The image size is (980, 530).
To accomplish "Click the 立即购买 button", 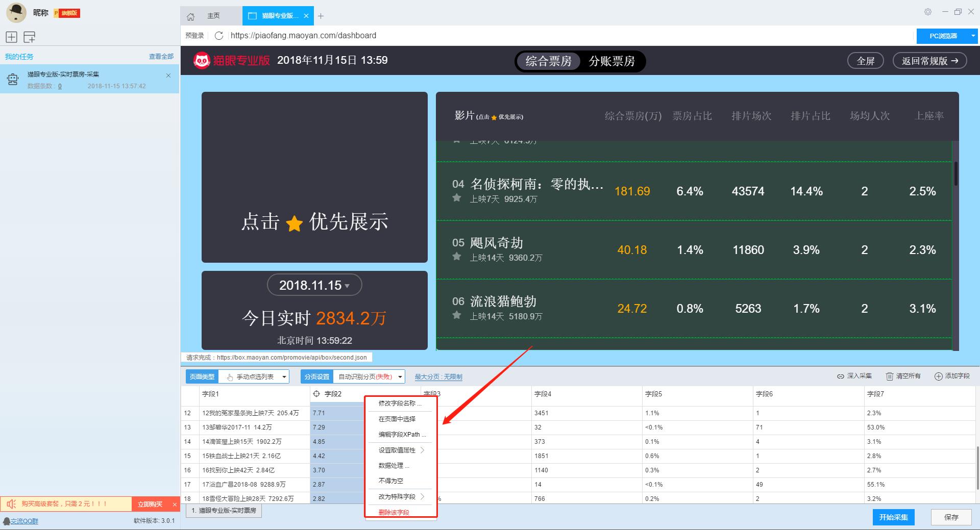I will point(150,504).
